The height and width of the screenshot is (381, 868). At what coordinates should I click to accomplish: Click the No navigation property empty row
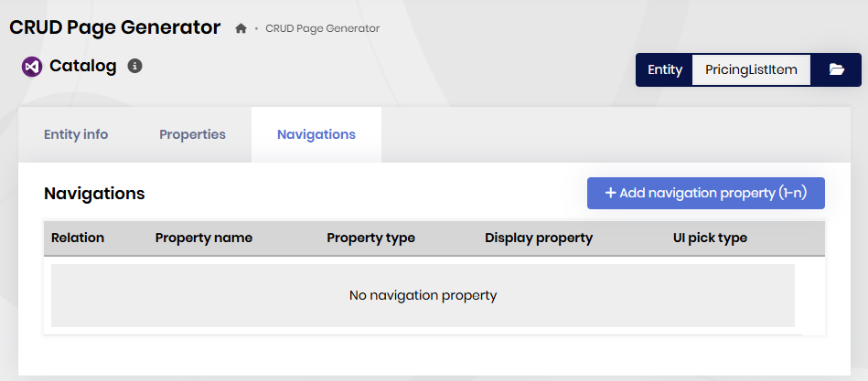(423, 295)
